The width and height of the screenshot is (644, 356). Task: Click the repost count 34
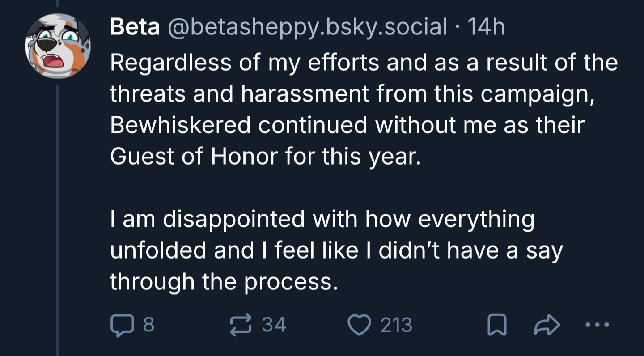[273, 325]
